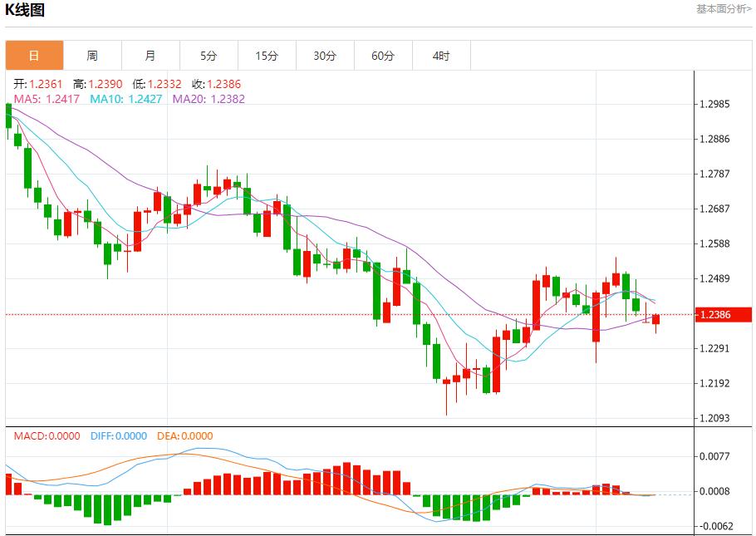Open the 基本面分析 link

point(724,8)
